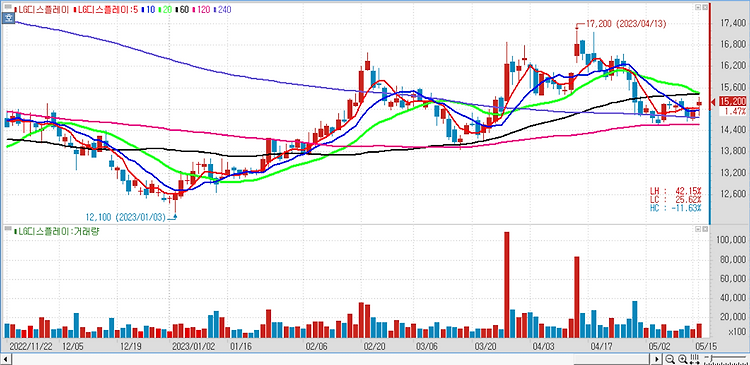The image size is (750, 365).
Task: Click the 15,600 price axis label
Action: (733, 88)
